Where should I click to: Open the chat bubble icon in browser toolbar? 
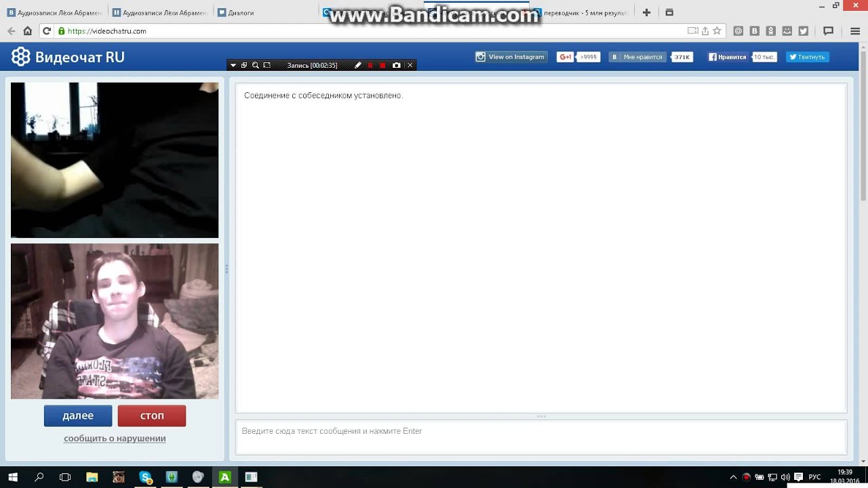pos(828,31)
